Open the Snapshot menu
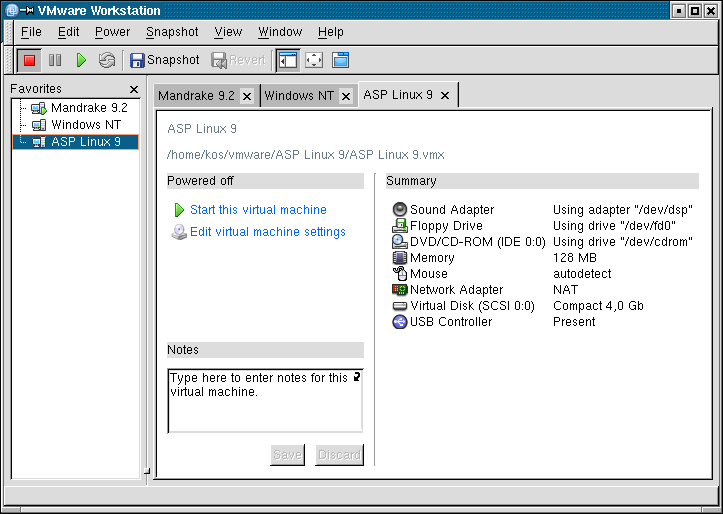Screen dimensions: 723x514 tap(172, 32)
